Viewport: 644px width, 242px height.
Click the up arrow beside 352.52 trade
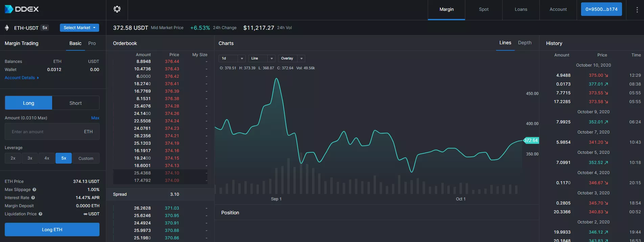606,163
